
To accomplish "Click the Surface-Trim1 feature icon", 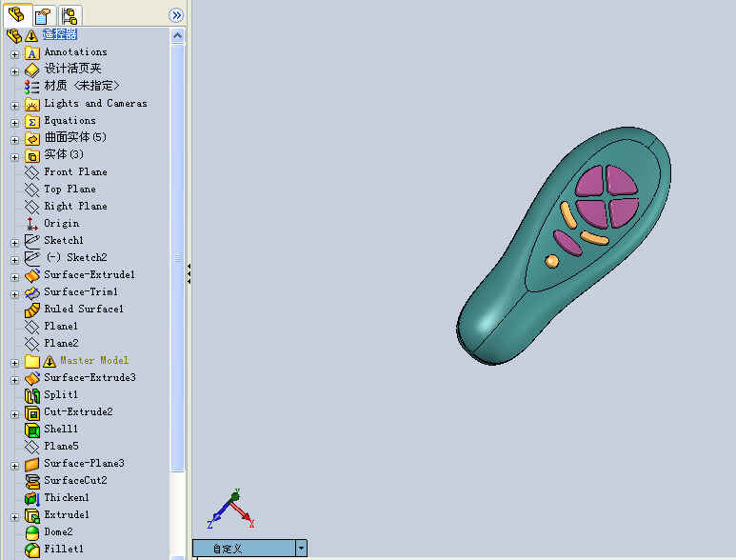I will pyautogui.click(x=32, y=293).
